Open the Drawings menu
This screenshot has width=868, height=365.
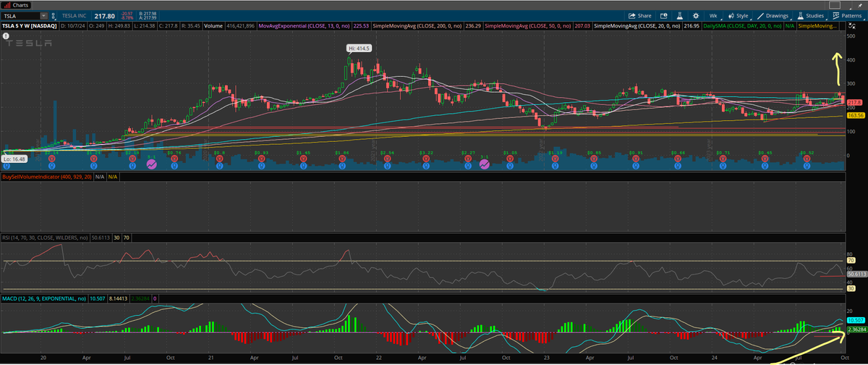[775, 16]
